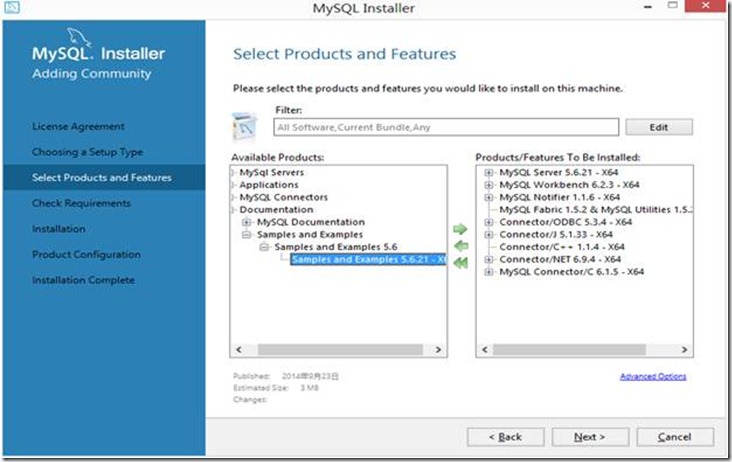Viewport: 732px width, 462px height.
Task: Click the green add-to-install right arrow
Action: pyautogui.click(x=460, y=229)
